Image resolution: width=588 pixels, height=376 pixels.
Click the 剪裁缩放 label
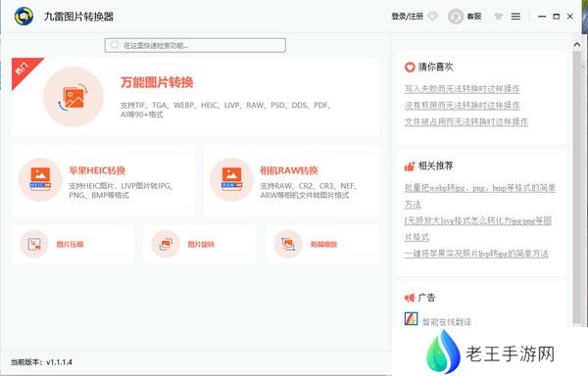pyautogui.click(x=323, y=244)
